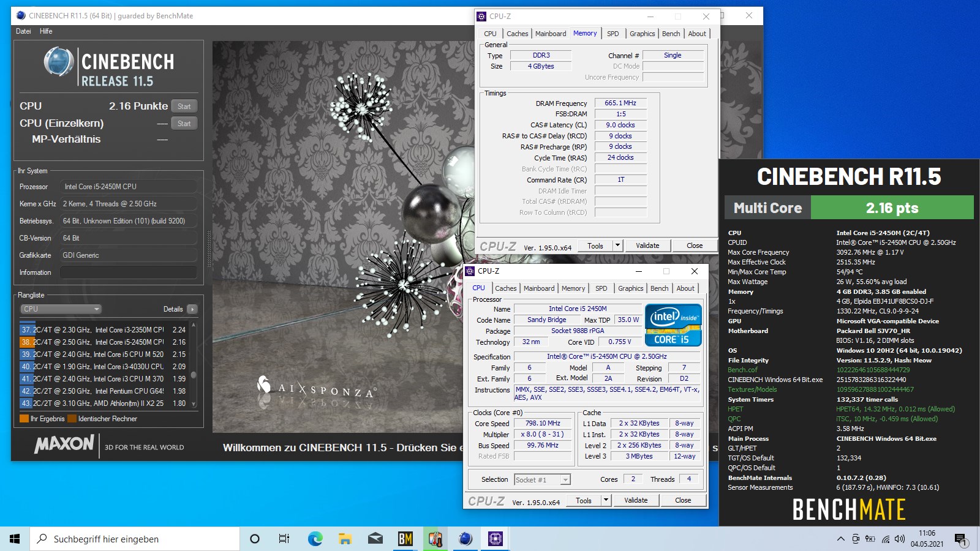Switch to Caches tab in upper CPU-Z window
The width and height of the screenshot is (980, 551).
tap(517, 34)
